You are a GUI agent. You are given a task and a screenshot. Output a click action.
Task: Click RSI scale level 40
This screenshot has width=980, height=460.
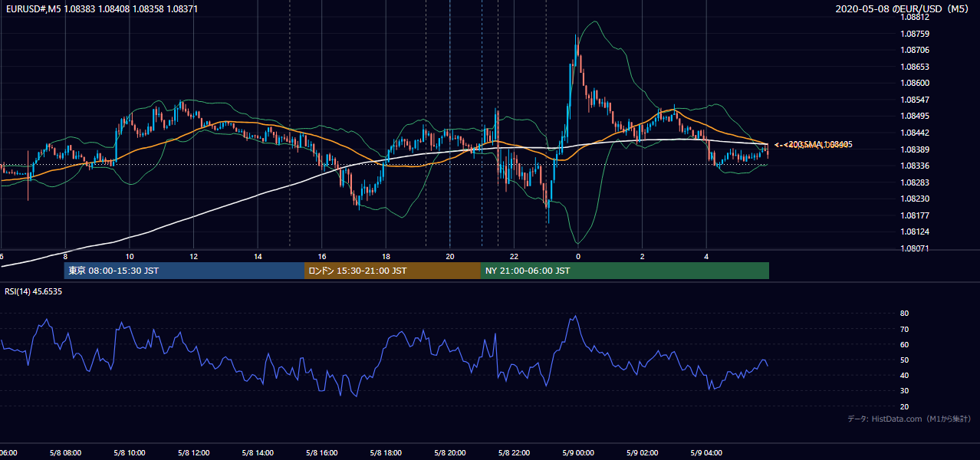904,375
